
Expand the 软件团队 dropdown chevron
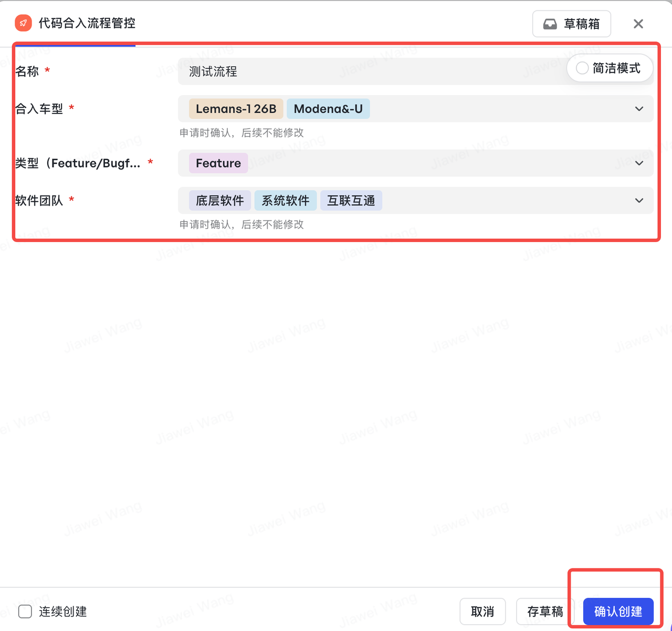[x=639, y=201]
